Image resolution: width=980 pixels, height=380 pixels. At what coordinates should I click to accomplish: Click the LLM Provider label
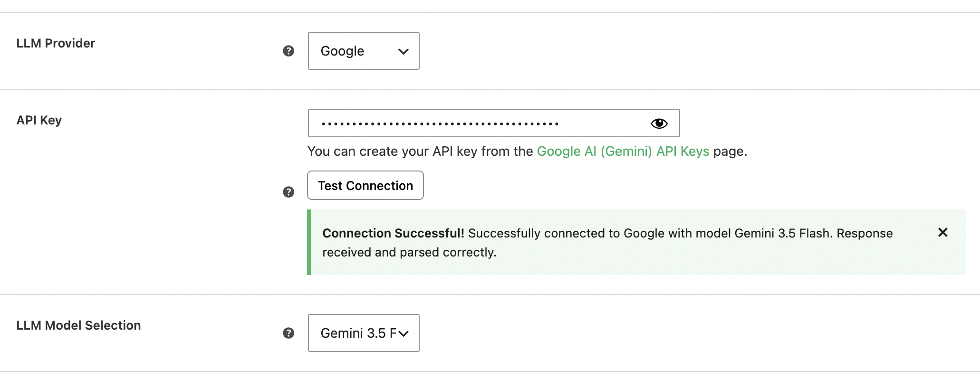pyautogui.click(x=56, y=43)
